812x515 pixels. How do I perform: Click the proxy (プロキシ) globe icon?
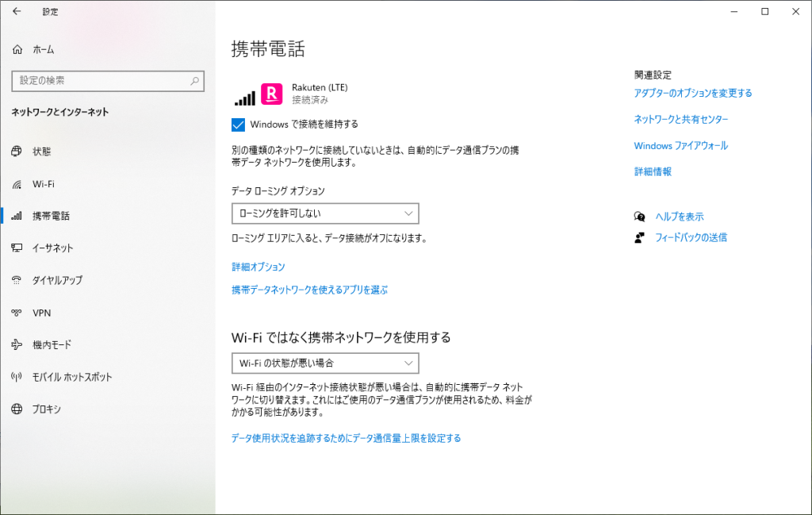[x=17, y=409]
